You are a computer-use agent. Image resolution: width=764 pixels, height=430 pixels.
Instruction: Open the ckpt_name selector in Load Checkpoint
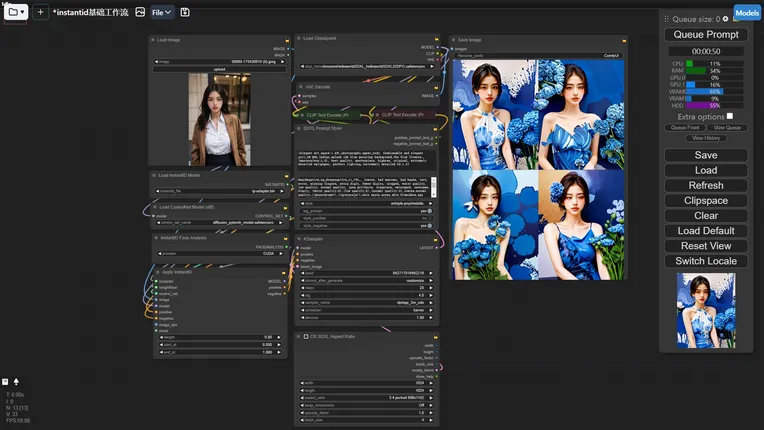pos(366,67)
